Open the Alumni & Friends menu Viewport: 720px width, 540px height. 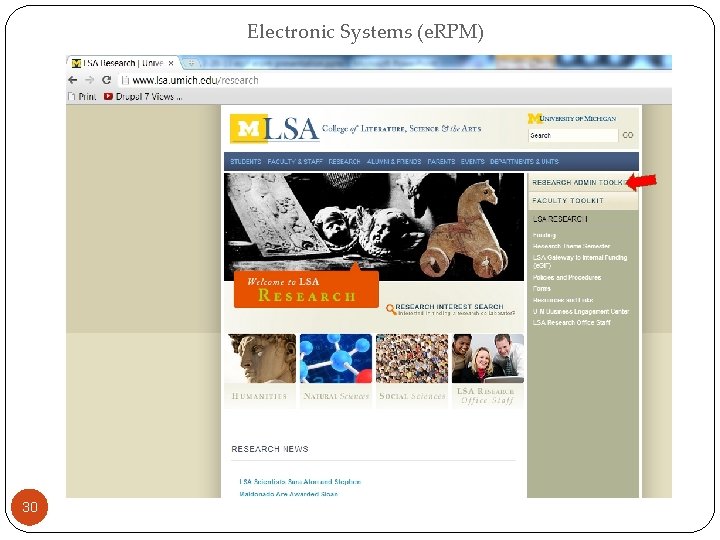pyautogui.click(x=394, y=162)
